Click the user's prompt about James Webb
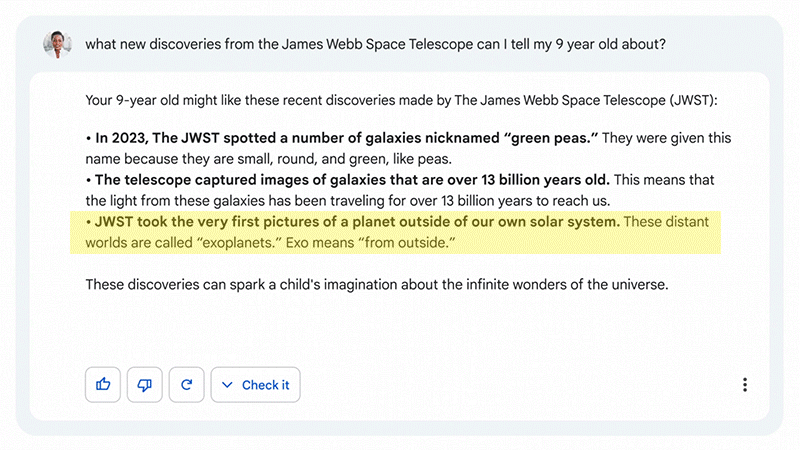The width and height of the screenshot is (800, 450). click(375, 44)
